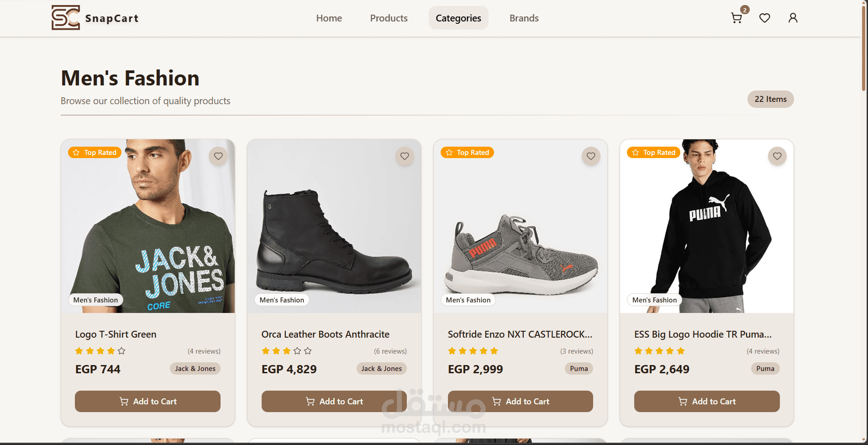Viewport: 868px width, 445px height.
Task: Add ESS Big Logo Hoodie to cart
Action: pos(707,401)
